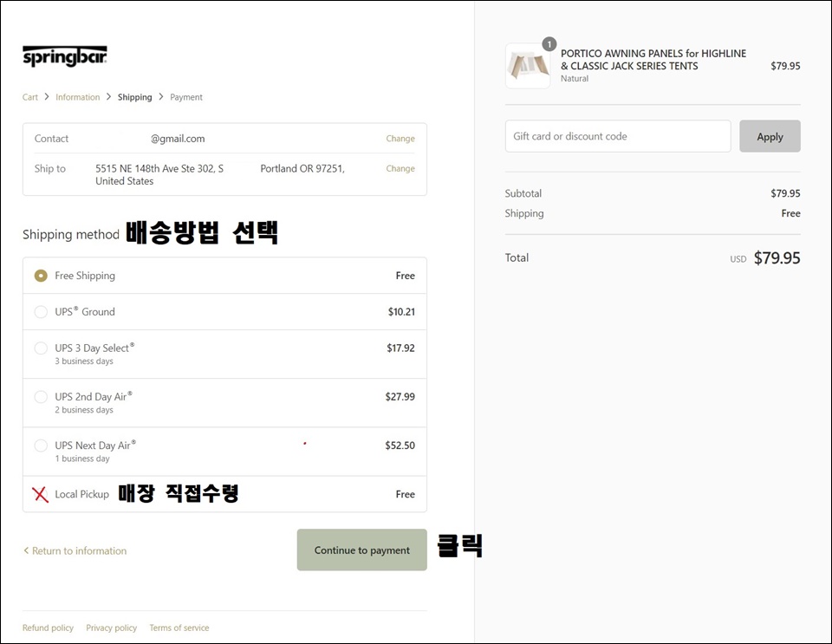Viewport: 832px width, 644px height.
Task: Click the Portland OR 97251 address text
Action: click(302, 169)
